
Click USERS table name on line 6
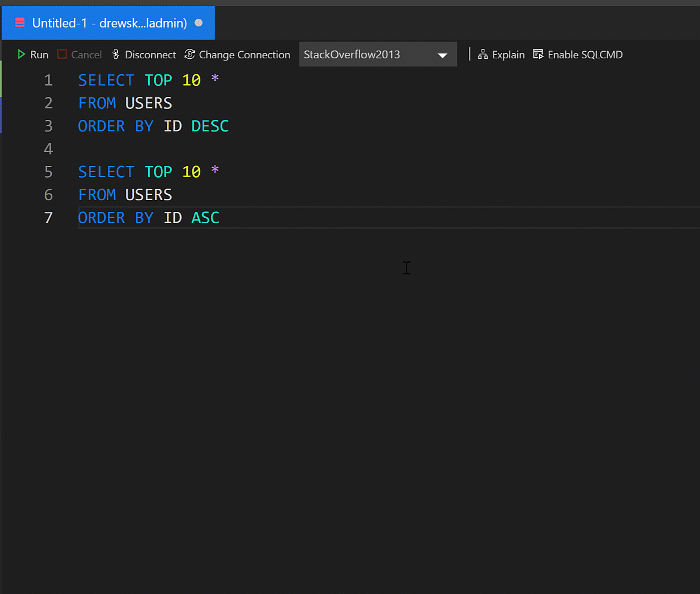(x=148, y=195)
